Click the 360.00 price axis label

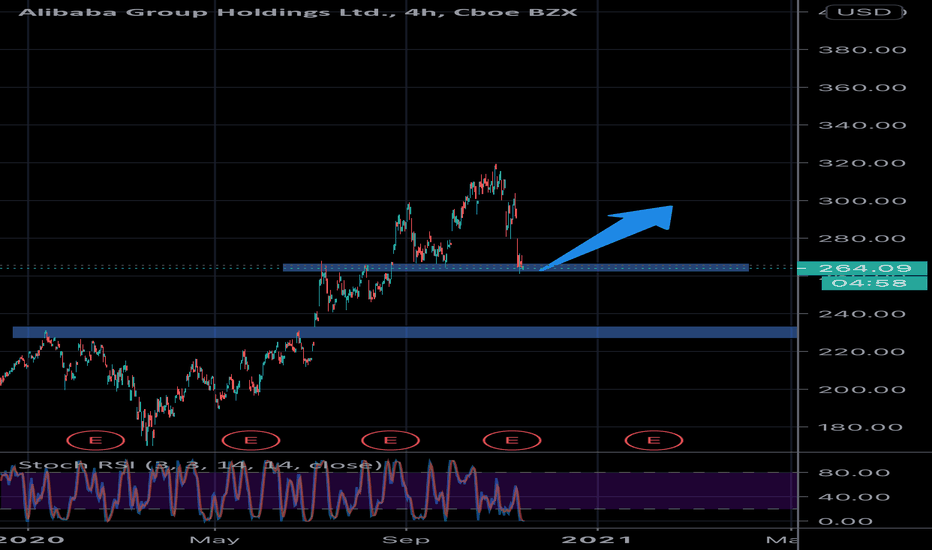coord(862,87)
